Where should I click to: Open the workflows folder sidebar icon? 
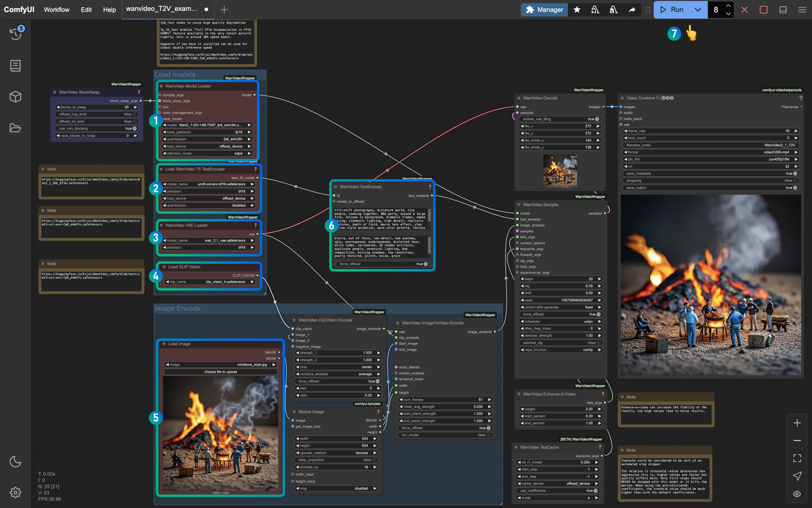[15, 128]
